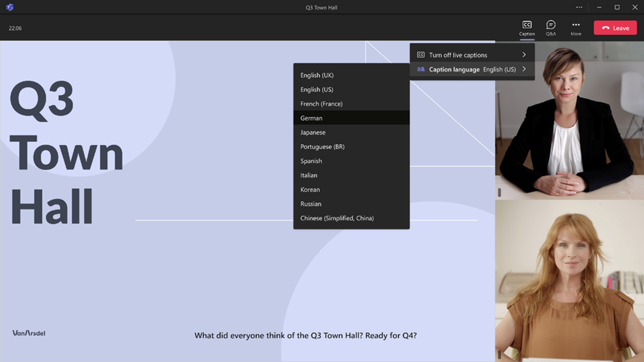Choose Chinese (Simplified, China) captions
The width and height of the screenshot is (644, 362).
click(x=351, y=218)
